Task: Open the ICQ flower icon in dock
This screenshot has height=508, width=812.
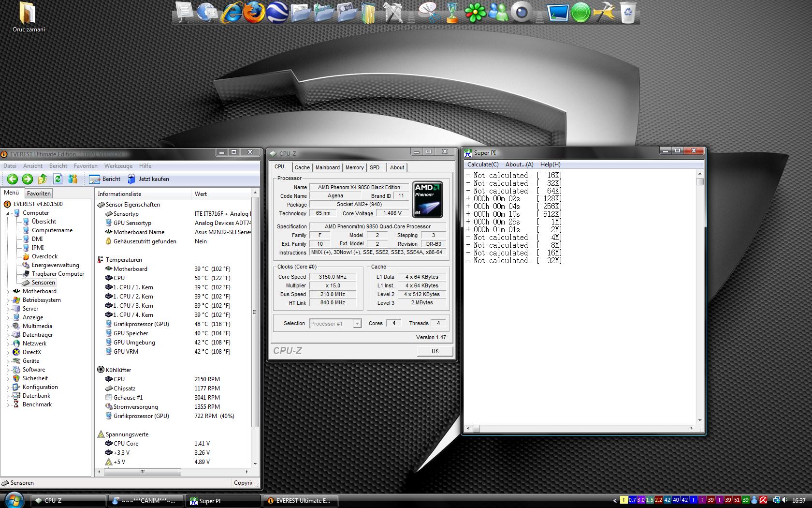Action: coord(475,13)
